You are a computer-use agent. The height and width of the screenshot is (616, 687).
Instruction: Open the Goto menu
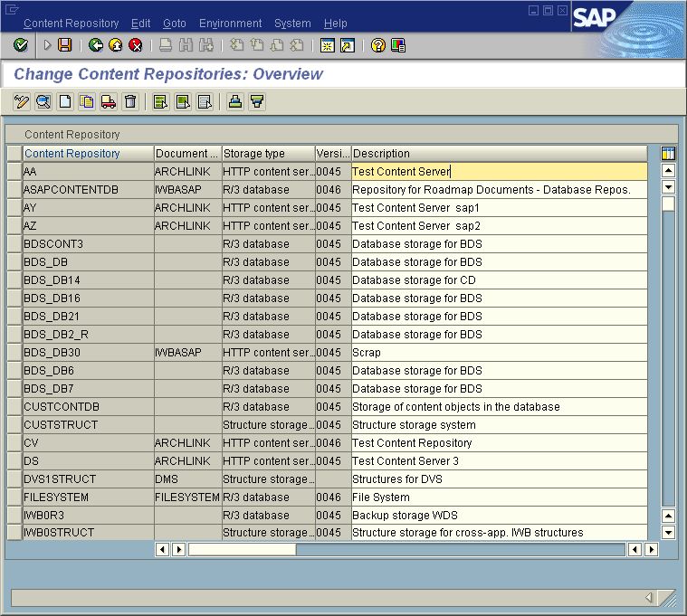pos(174,24)
